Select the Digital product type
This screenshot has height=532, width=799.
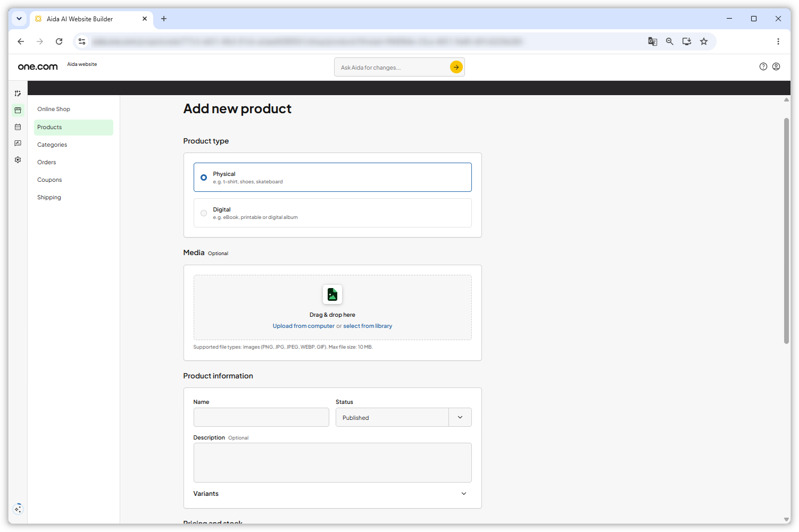tap(332, 213)
